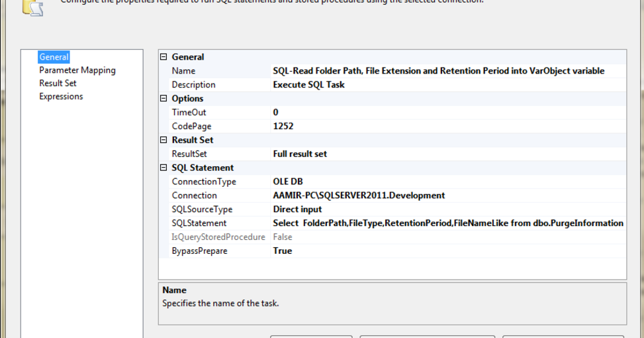Click the Result Set category header text

tap(193, 140)
